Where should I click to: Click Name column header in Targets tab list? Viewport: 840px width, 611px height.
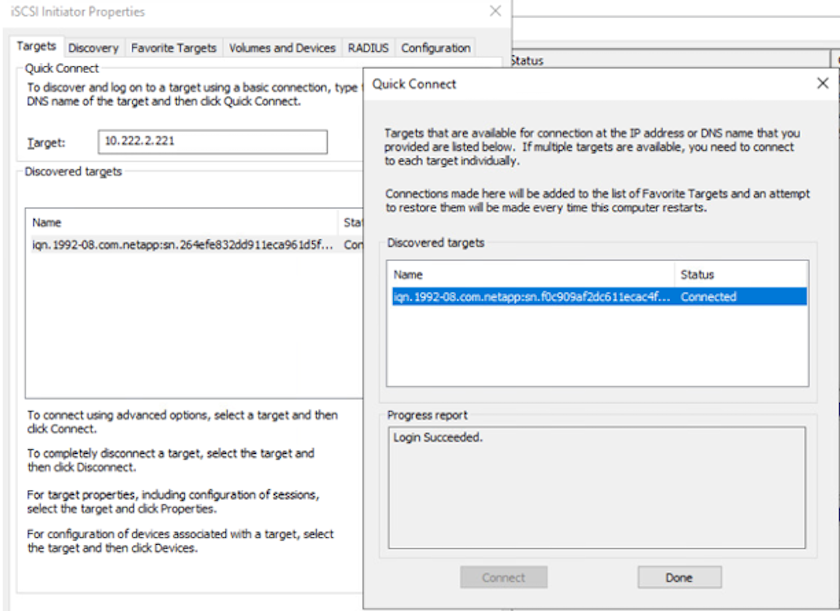point(182,223)
